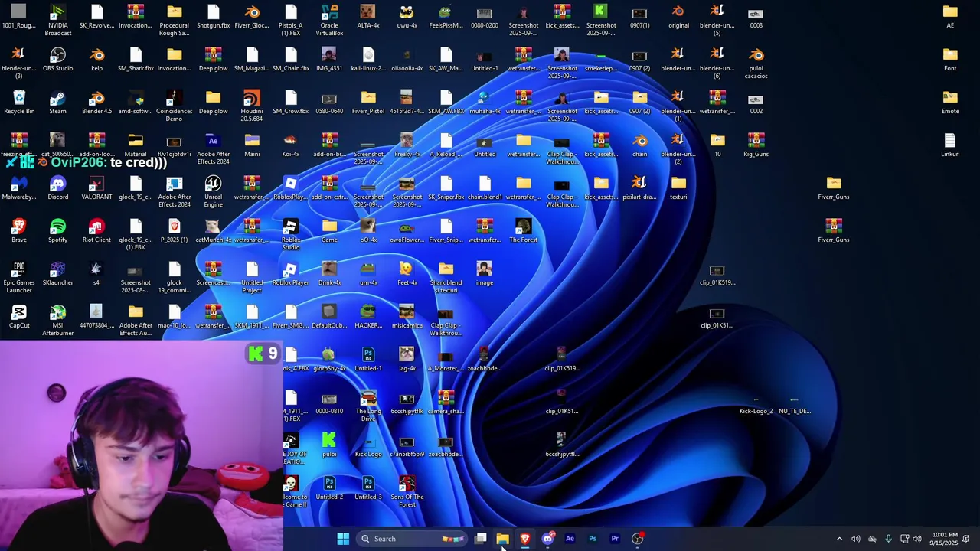
Task: Select the Sons Of The Forest shortcut
Action: coord(407,491)
